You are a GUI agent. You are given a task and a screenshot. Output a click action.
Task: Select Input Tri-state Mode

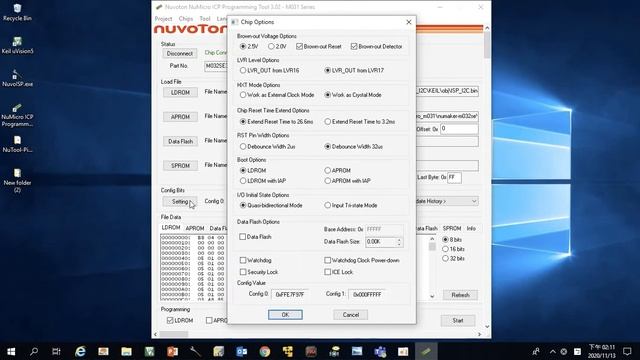tap(351, 205)
